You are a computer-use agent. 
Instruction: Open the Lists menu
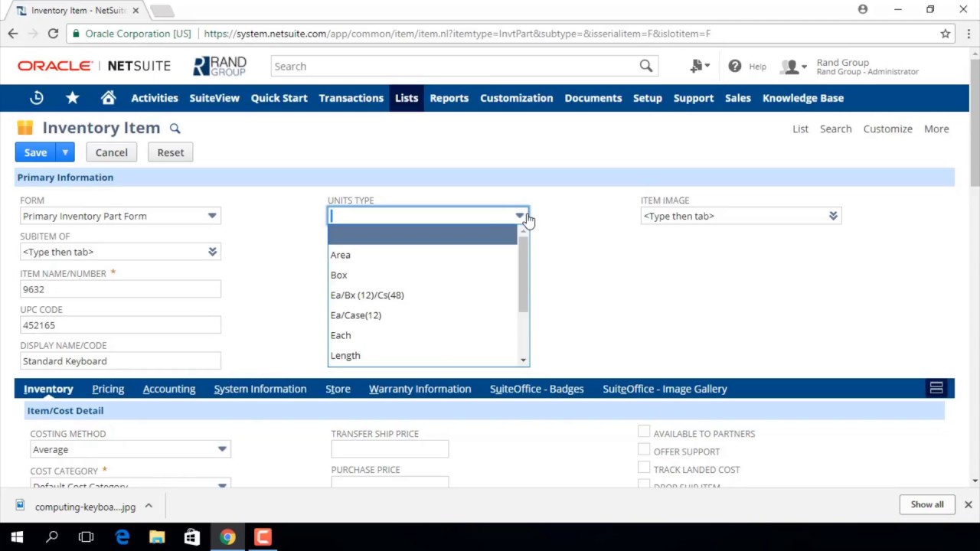407,98
